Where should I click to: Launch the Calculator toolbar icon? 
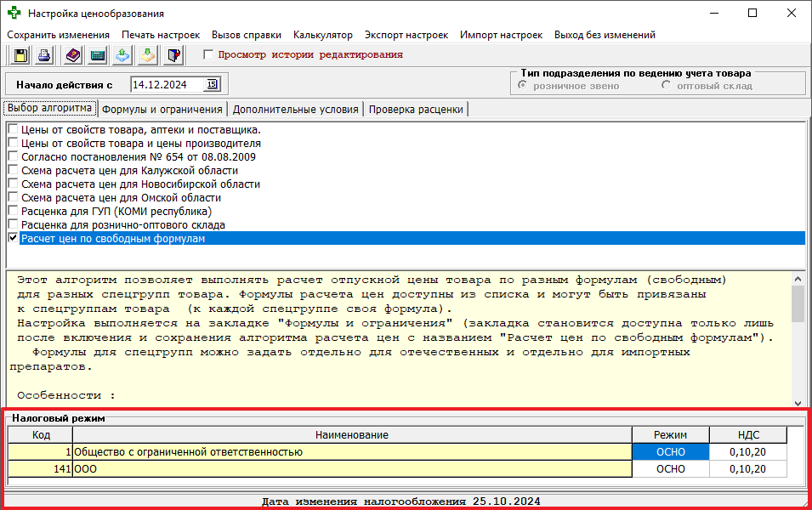tap(97, 54)
